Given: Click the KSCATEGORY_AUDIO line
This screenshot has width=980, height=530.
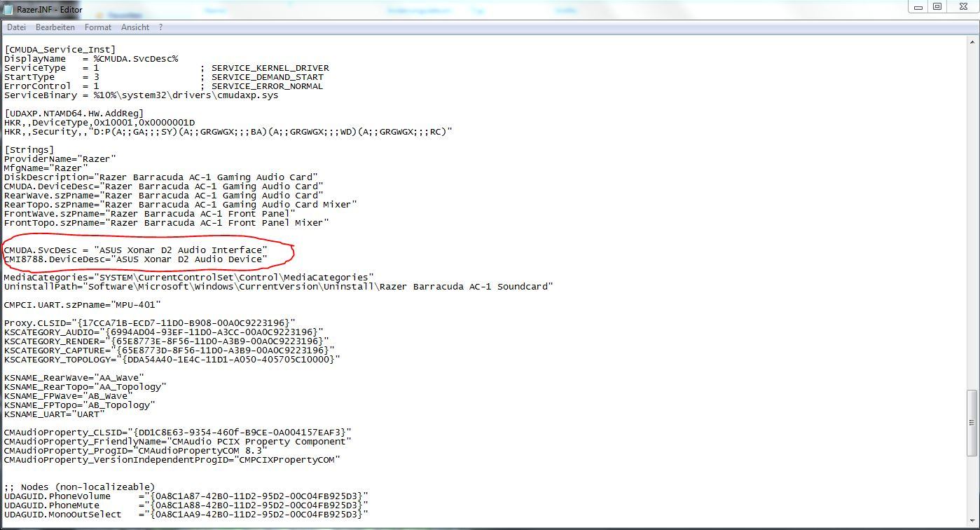Looking at the screenshot, I should 163,332.
